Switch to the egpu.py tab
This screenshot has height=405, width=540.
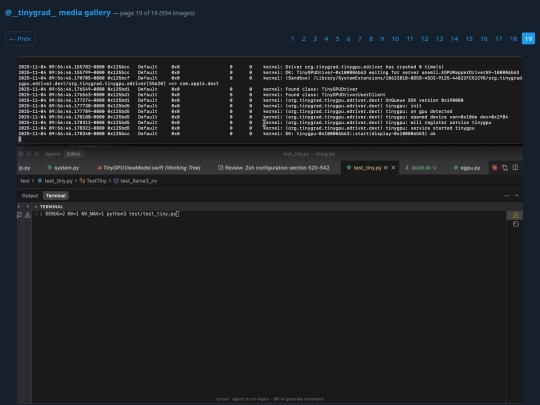pyautogui.click(x=467, y=168)
